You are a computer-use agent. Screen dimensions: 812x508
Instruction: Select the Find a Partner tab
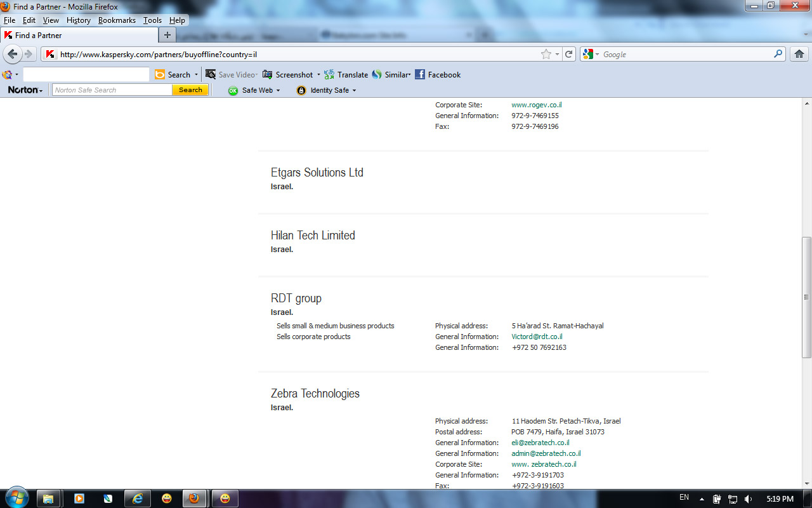pyautogui.click(x=79, y=35)
